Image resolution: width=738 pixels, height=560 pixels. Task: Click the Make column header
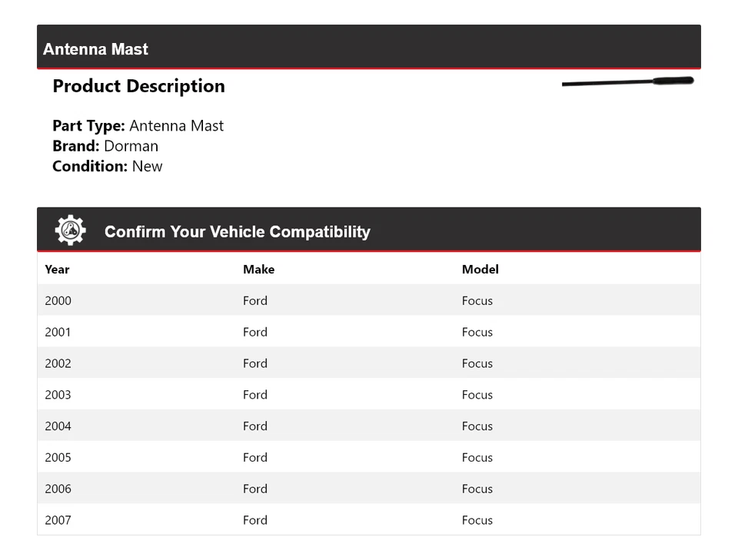tap(258, 270)
